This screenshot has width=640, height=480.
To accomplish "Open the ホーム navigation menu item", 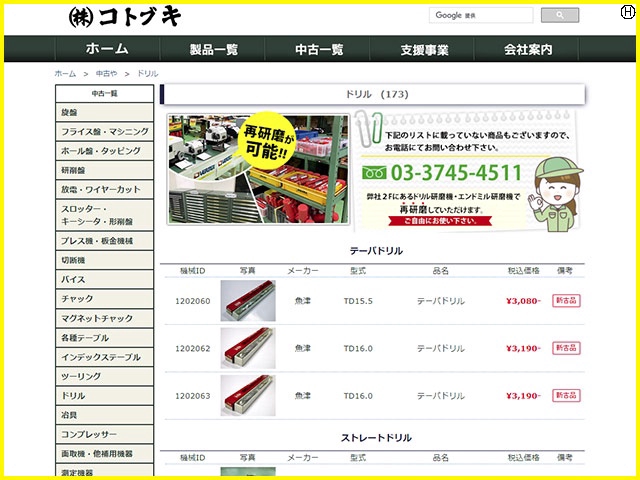I will pos(106,49).
